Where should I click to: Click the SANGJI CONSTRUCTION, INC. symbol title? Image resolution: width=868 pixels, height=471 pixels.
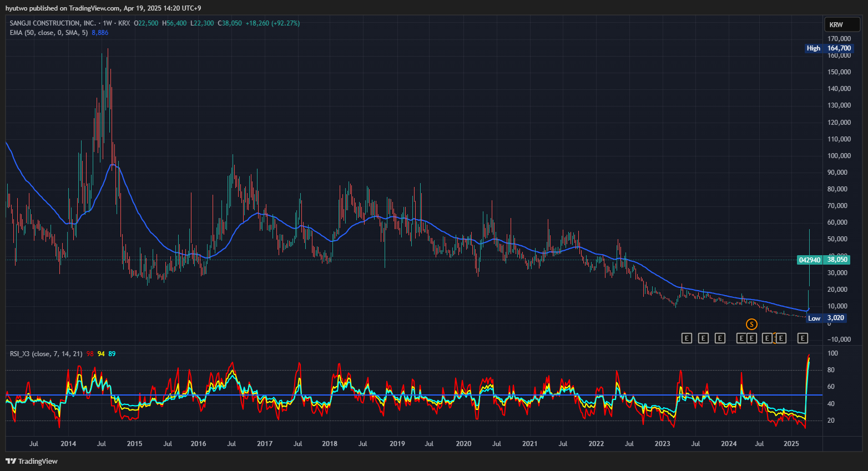pos(53,23)
